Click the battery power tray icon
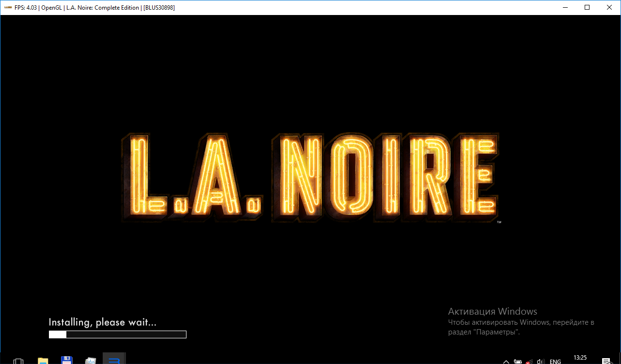The image size is (621, 364). [x=518, y=361]
